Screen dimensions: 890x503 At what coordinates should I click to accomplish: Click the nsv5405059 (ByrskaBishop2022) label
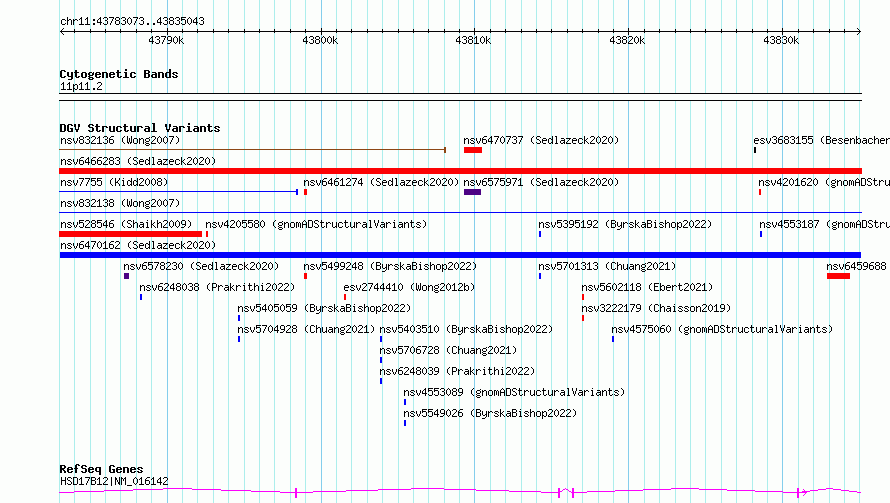pyautogui.click(x=324, y=308)
